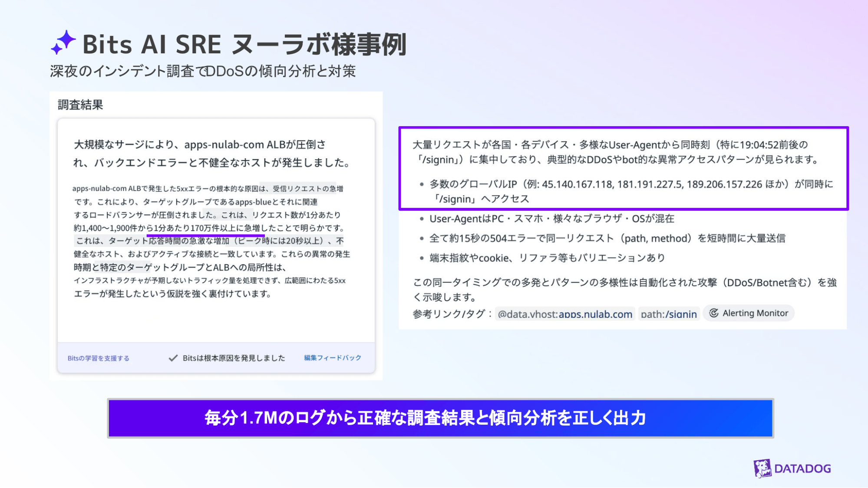Viewport: 868px width, 488px height.
Task: Collapse the User-Agent bullet list entry
Action: pos(550,219)
